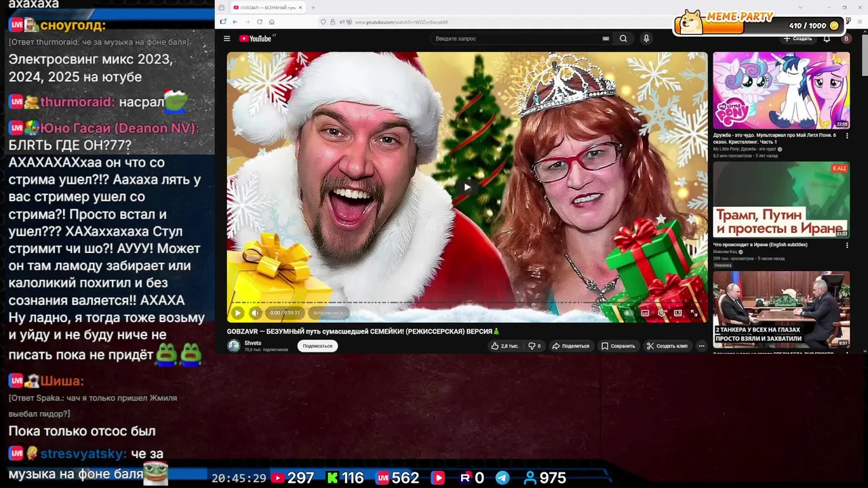Open the YouTube hamburger guide menu
This screenshot has height=488, width=868.
pyautogui.click(x=227, y=39)
